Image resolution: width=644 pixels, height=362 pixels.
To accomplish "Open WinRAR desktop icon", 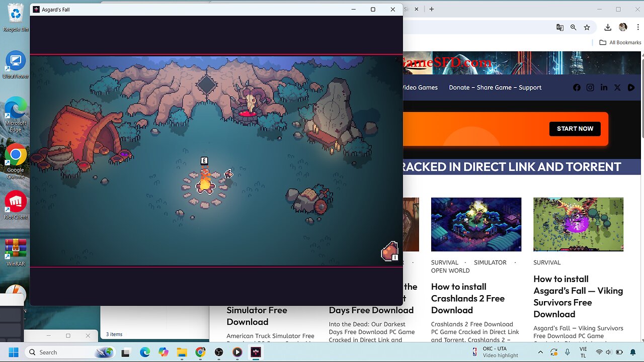I will 16,252.
